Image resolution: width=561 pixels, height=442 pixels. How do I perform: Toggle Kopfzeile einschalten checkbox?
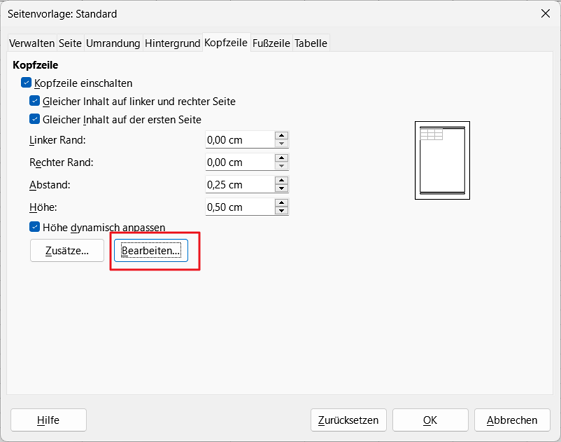[x=26, y=83]
